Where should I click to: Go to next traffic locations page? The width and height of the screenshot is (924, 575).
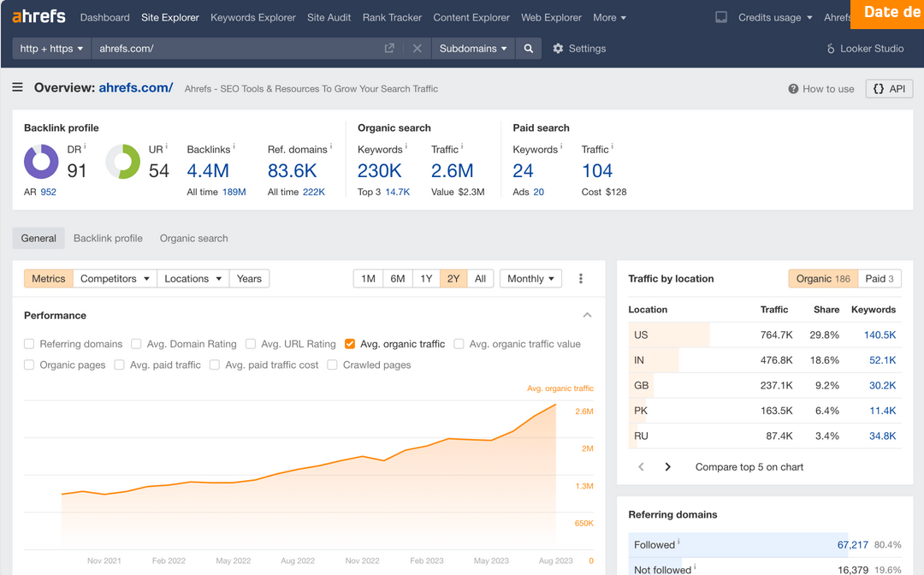click(668, 467)
